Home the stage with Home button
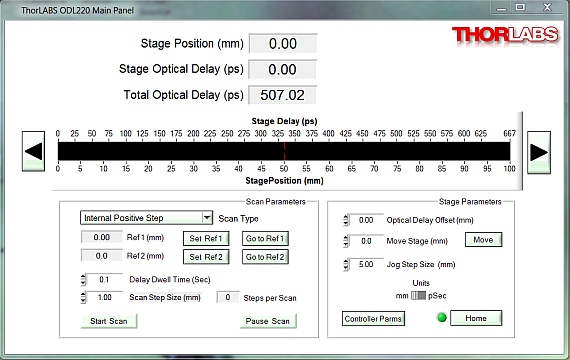Viewport: 570px width, 360px height. (476, 318)
